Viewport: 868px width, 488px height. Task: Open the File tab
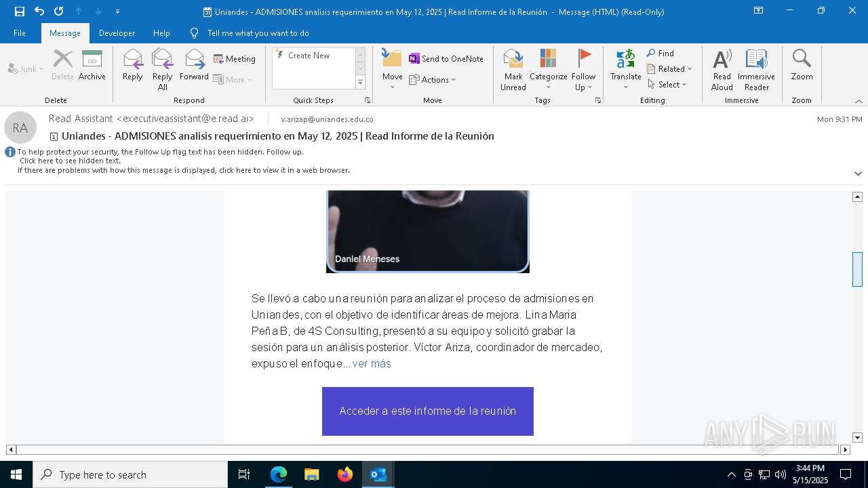pyautogui.click(x=20, y=33)
